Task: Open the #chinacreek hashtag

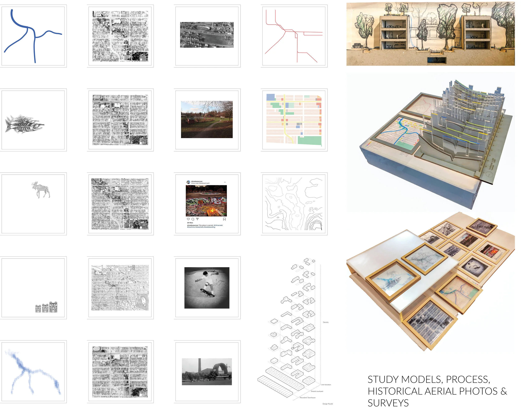Action: click(x=218, y=225)
